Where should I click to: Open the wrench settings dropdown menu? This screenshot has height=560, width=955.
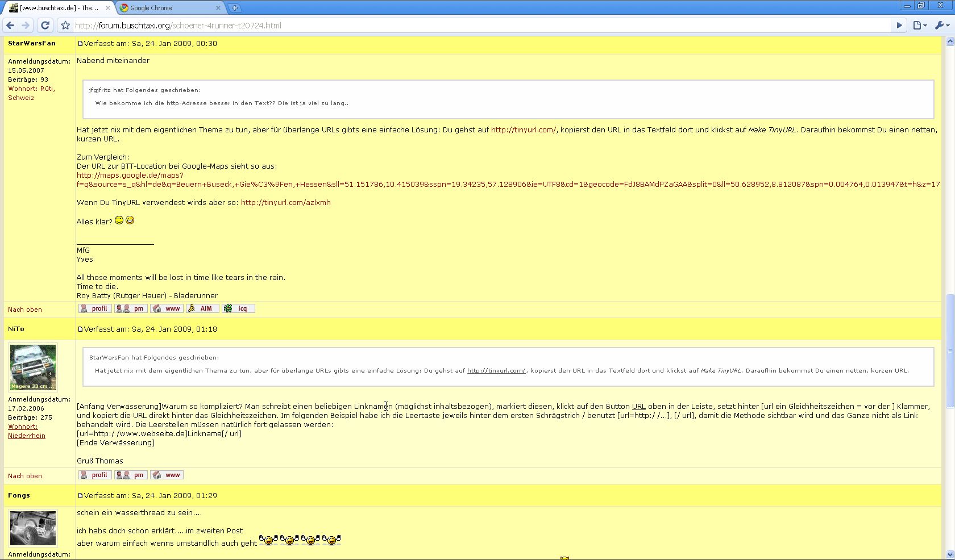(942, 25)
